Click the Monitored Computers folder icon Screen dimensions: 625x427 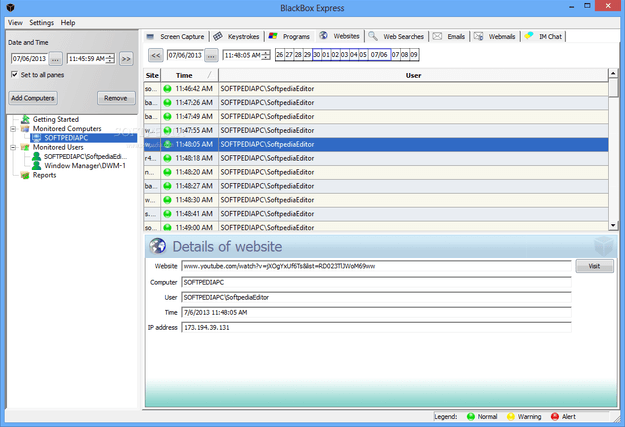click(x=25, y=128)
